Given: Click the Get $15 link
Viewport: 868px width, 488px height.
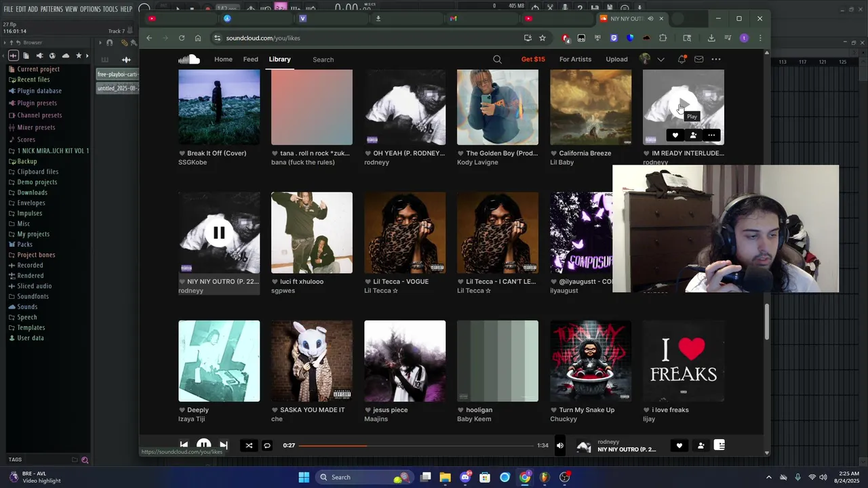Looking at the screenshot, I should coord(533,59).
